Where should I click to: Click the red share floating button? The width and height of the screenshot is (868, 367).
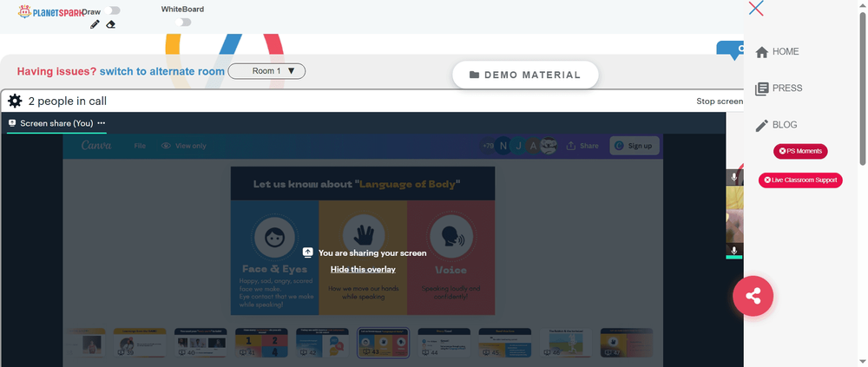[x=753, y=296]
